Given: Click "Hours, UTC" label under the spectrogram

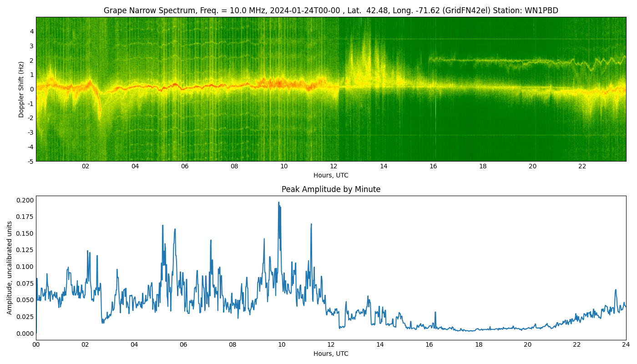Looking at the screenshot, I should (331, 175).
